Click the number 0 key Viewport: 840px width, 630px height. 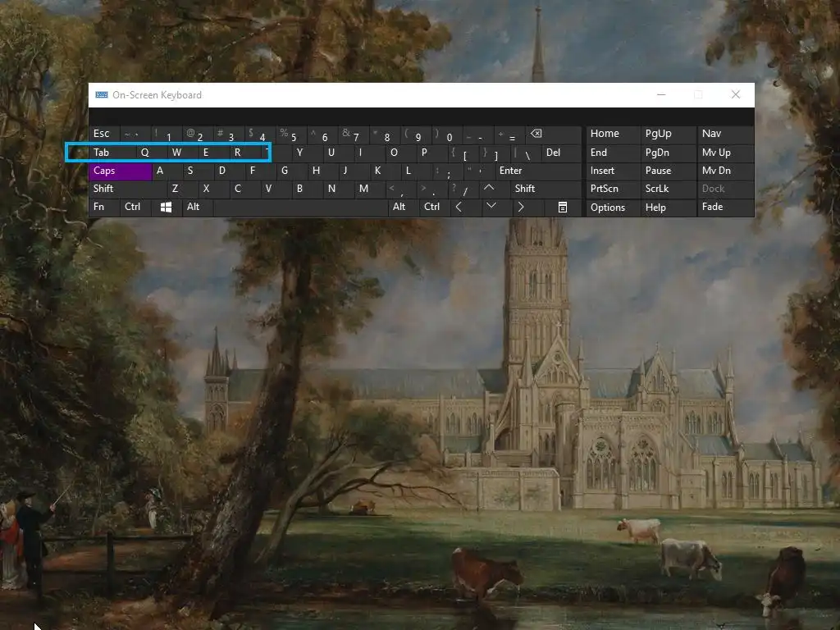[x=447, y=134]
